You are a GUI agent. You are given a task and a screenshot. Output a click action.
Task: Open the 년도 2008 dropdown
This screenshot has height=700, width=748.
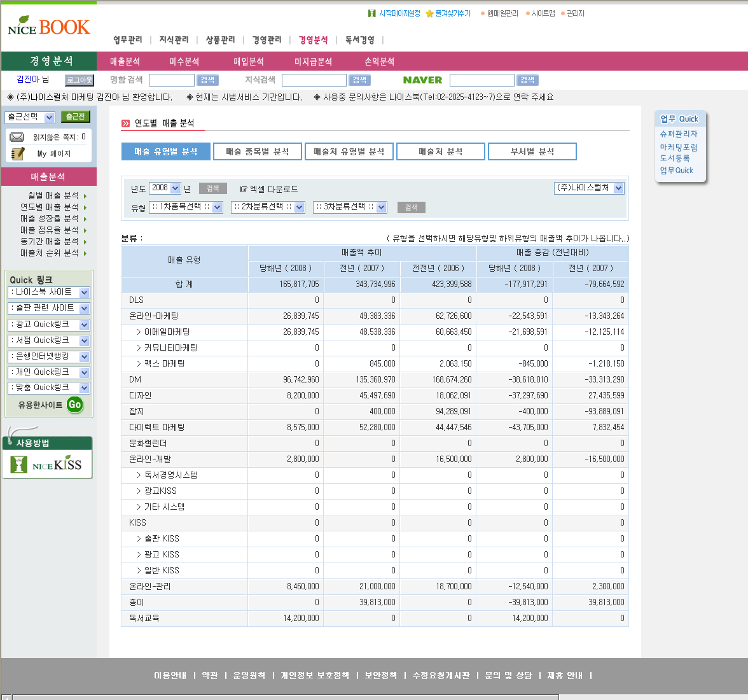(165, 188)
